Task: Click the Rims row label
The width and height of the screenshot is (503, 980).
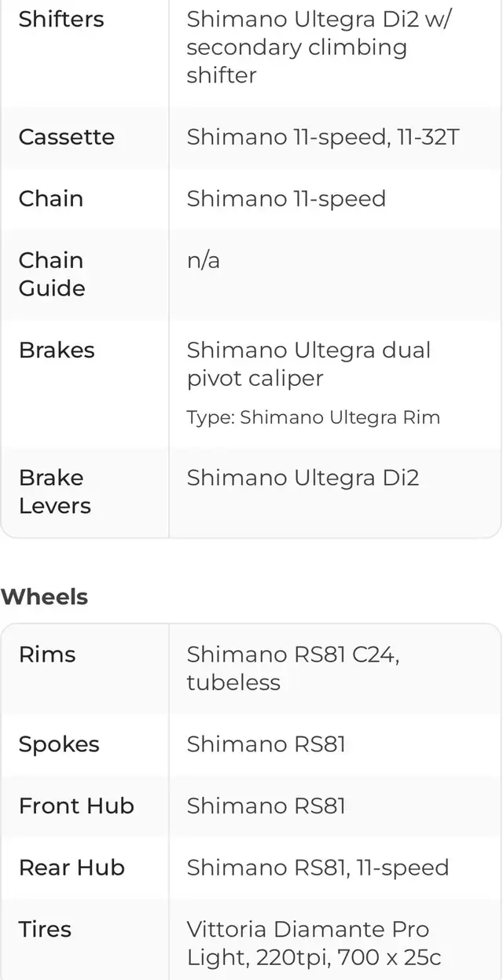Action: [x=47, y=654]
